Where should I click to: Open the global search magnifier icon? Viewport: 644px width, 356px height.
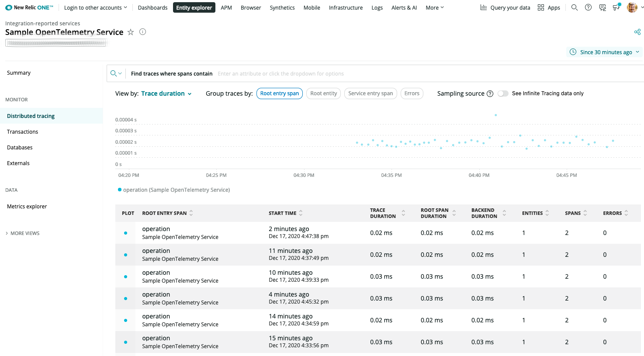pos(575,7)
